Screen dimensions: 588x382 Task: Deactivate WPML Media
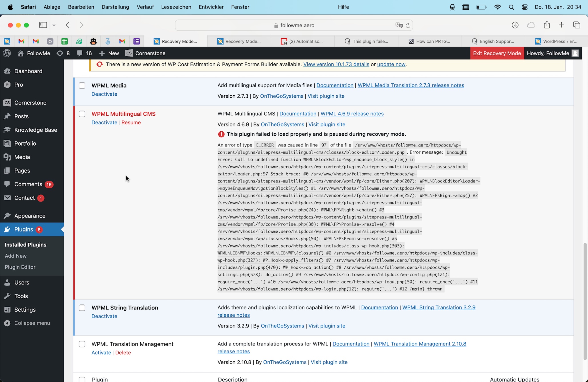click(104, 94)
